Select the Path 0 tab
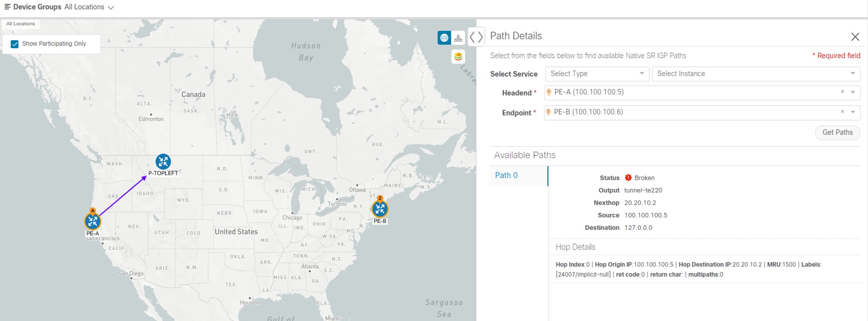This screenshot has height=321, width=868. 506,175
